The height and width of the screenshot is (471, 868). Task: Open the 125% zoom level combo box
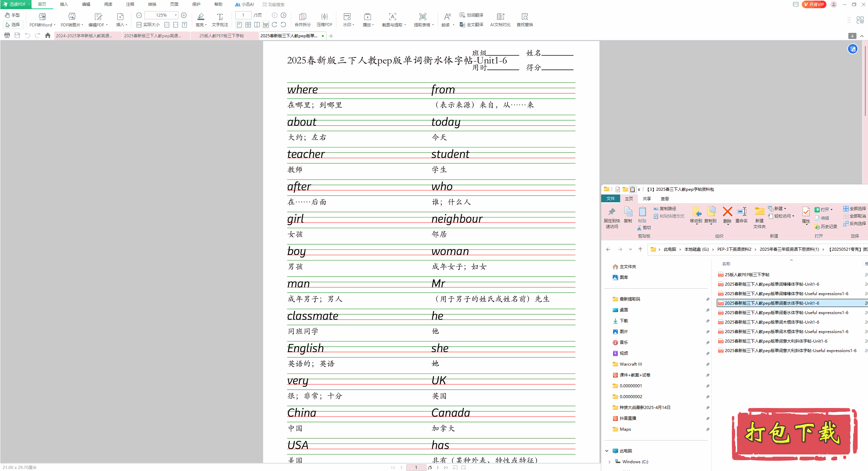coord(161,15)
